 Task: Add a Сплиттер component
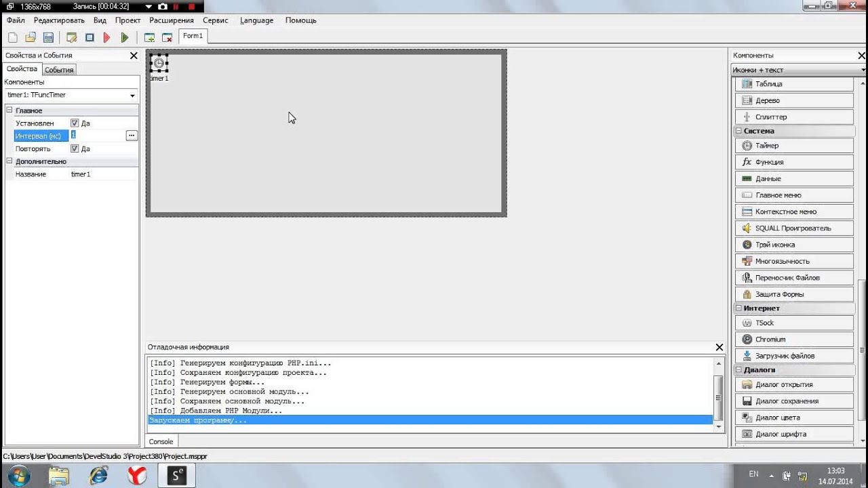coord(794,117)
